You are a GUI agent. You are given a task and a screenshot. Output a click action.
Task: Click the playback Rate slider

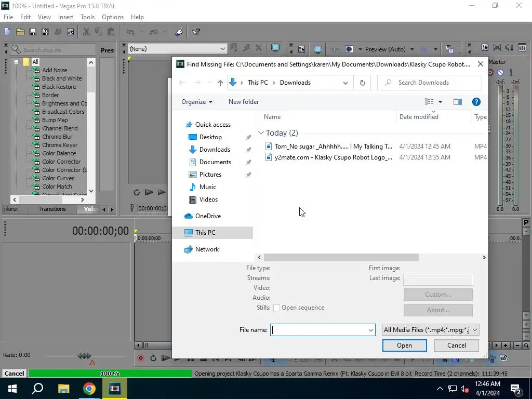84,356
